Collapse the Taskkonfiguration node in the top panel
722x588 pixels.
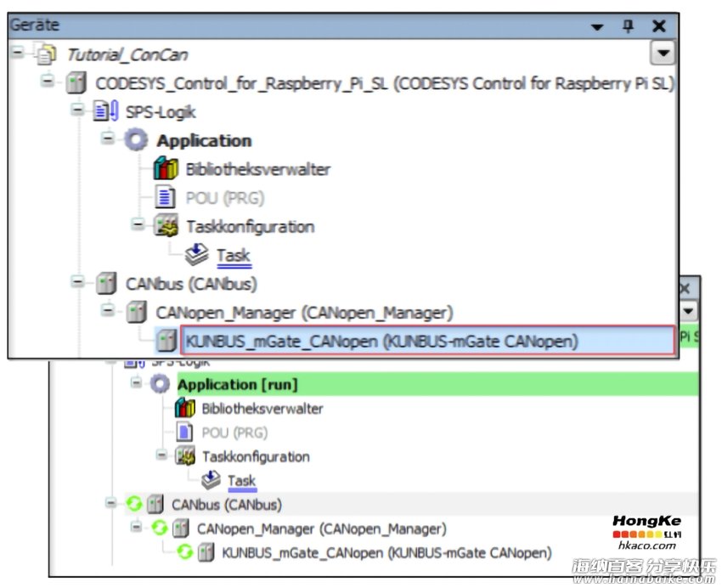click(x=138, y=224)
